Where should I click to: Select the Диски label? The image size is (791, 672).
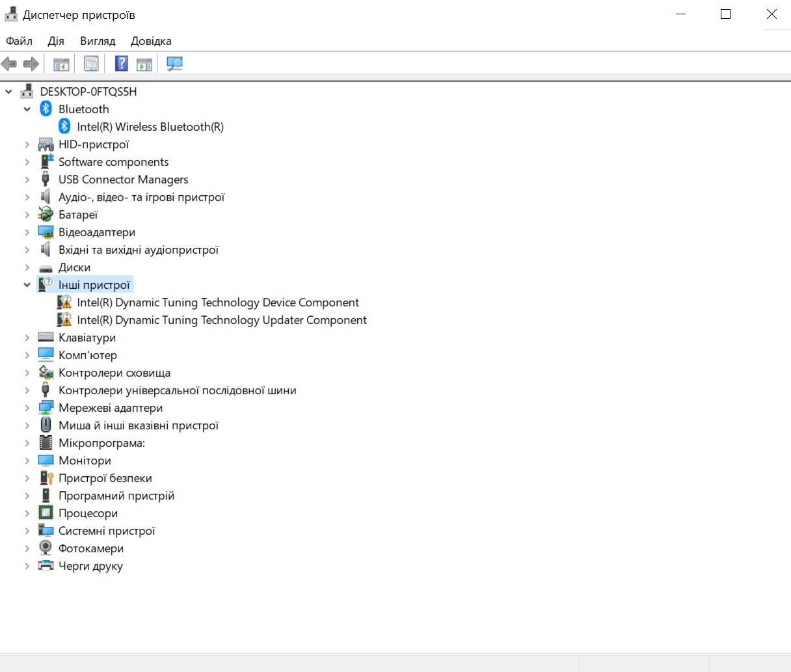point(75,267)
